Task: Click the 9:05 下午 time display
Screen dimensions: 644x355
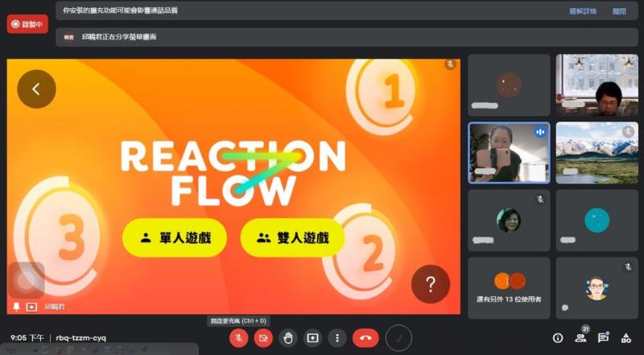Action: tap(27, 338)
